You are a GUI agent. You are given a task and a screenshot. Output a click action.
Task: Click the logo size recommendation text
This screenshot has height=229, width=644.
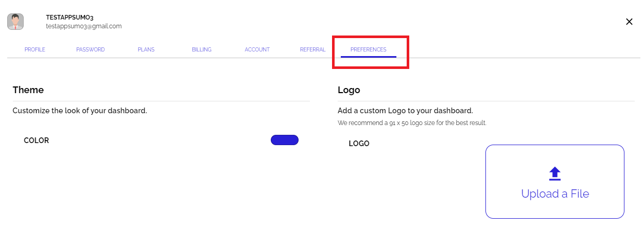(412, 123)
